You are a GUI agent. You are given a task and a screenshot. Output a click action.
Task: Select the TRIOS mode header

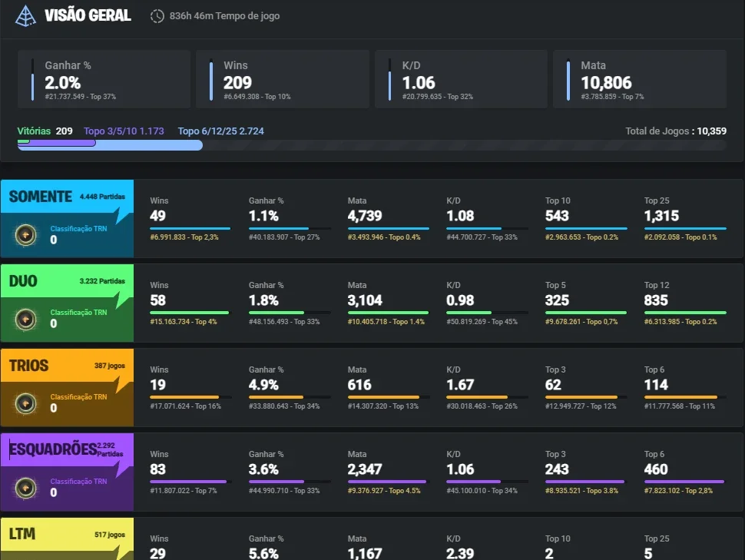67,365
